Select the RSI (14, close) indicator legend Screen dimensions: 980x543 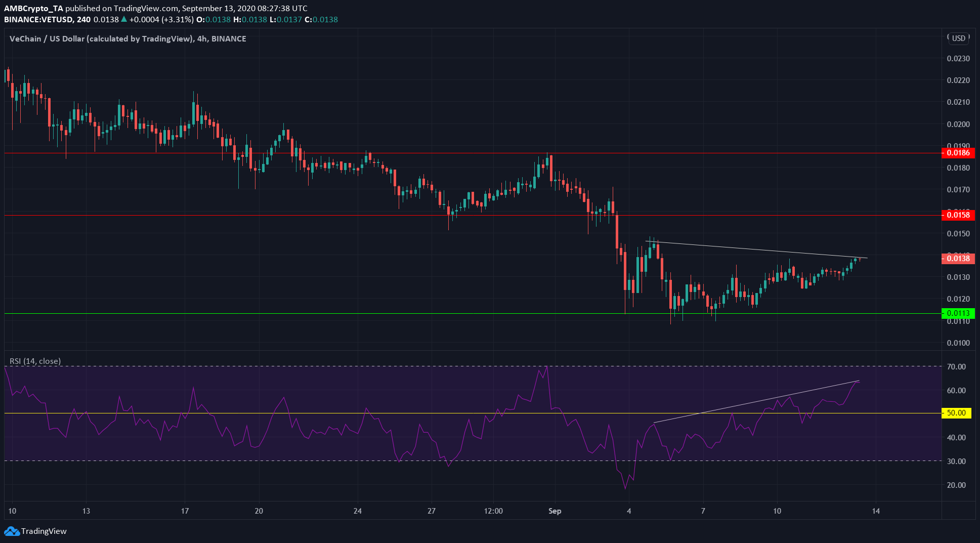(35, 361)
